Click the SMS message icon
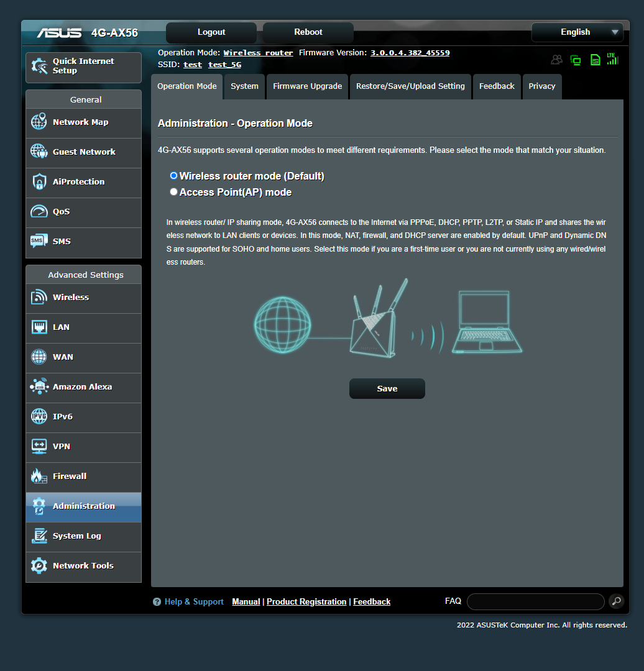This screenshot has width=644, height=671. tap(39, 241)
